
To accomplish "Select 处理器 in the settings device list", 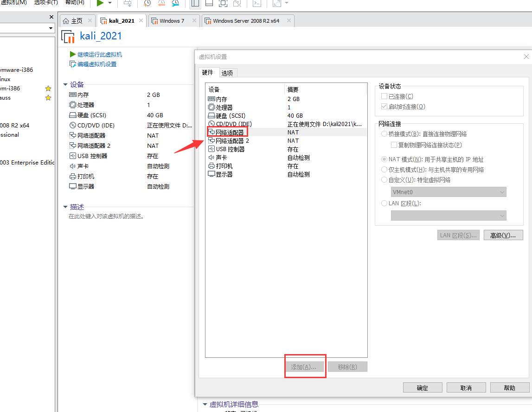I will pyautogui.click(x=286, y=108).
